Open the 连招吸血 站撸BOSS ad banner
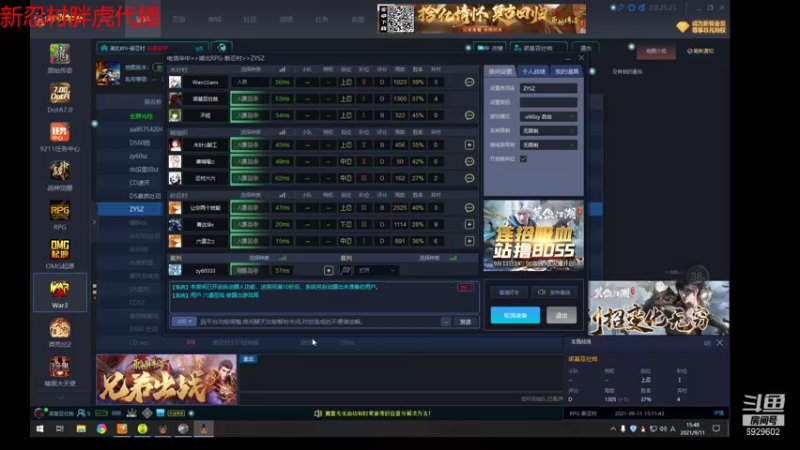This screenshot has height=450, width=800. coord(534,235)
